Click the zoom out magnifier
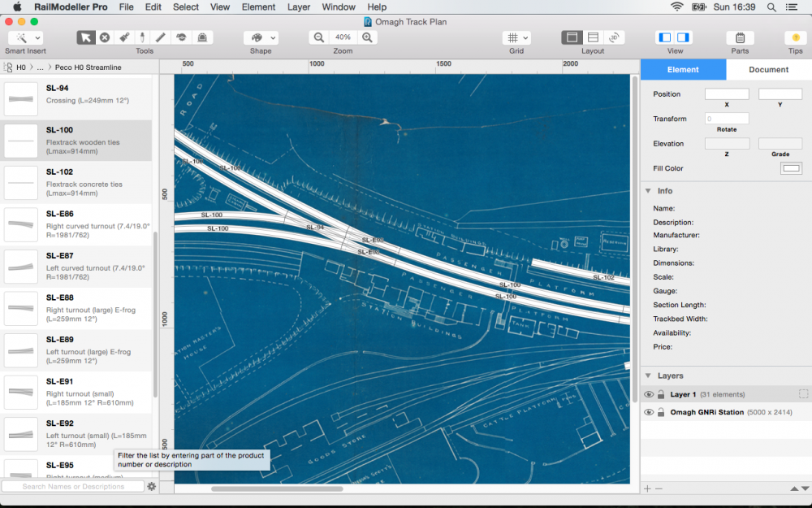Image resolution: width=812 pixels, height=508 pixels. tap(319, 37)
